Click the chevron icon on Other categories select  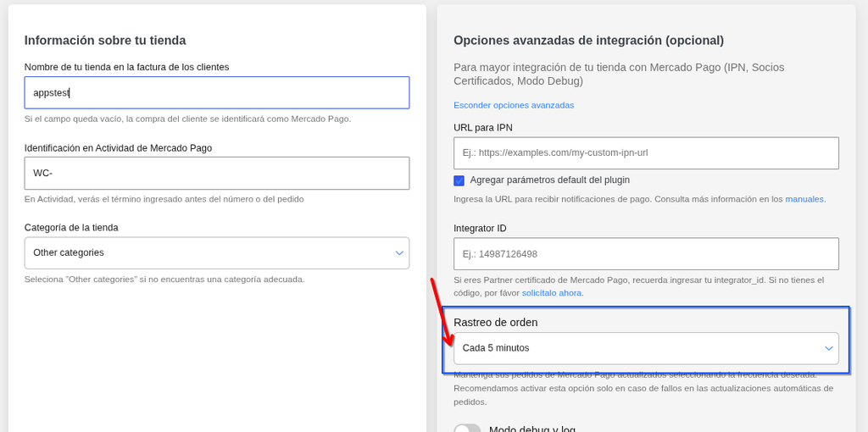[x=399, y=252]
